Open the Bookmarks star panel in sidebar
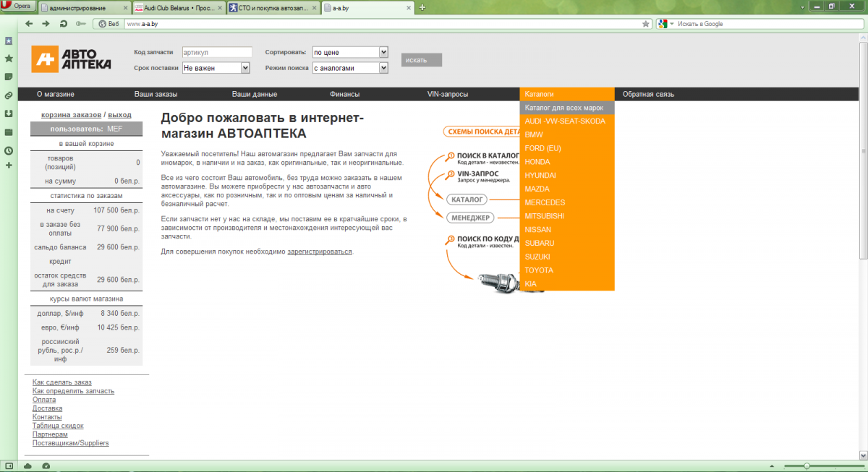The width and height of the screenshot is (868, 472). (9, 59)
